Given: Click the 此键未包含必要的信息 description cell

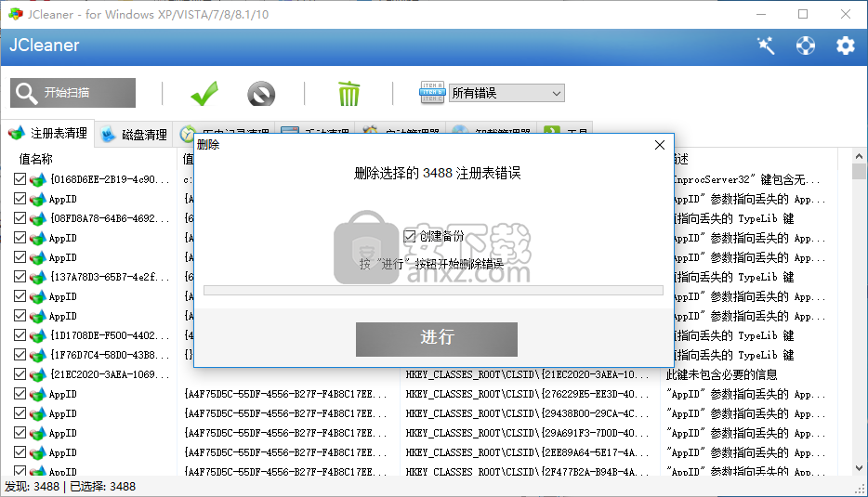Looking at the screenshot, I should click(721, 374).
